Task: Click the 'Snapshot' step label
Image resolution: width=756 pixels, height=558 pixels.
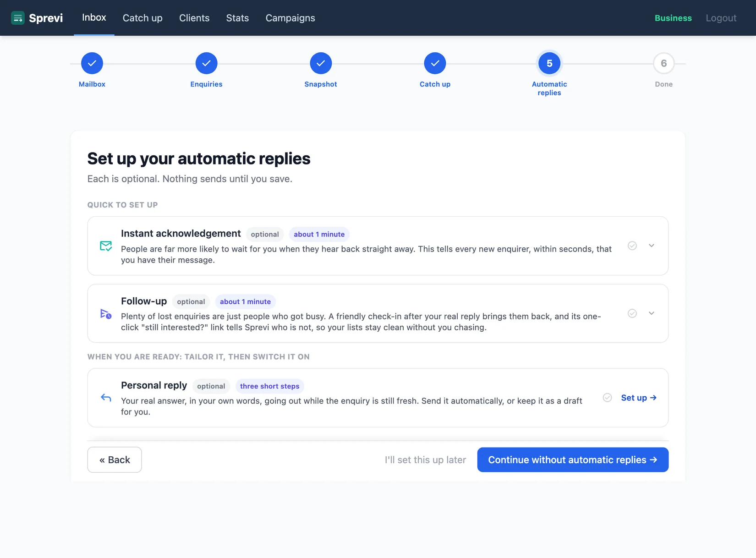Action: click(x=321, y=84)
